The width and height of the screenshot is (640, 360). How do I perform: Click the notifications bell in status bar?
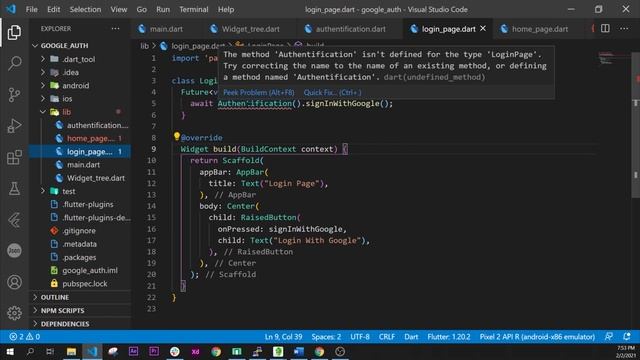click(627, 337)
